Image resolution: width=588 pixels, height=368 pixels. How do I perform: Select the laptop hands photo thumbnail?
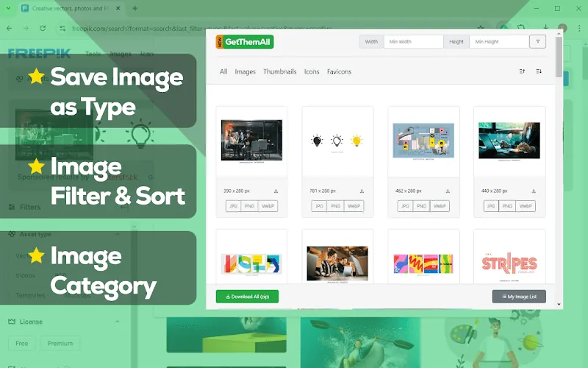coord(509,141)
